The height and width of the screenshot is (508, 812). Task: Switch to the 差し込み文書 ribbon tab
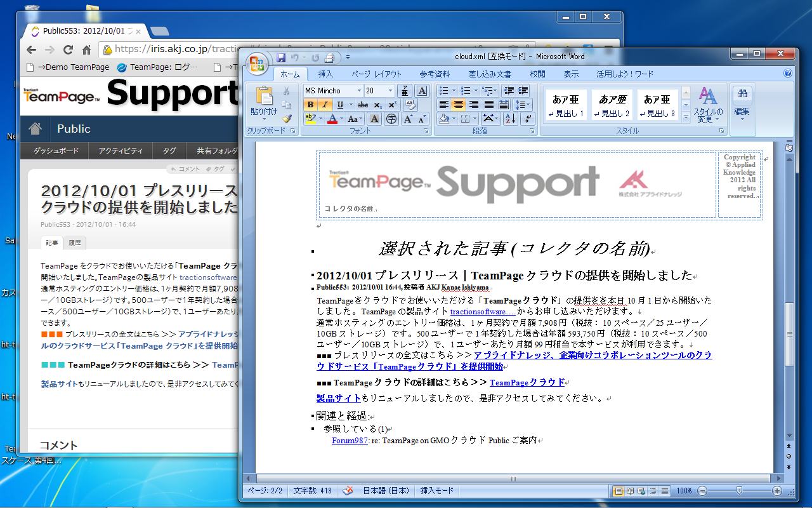coord(490,74)
